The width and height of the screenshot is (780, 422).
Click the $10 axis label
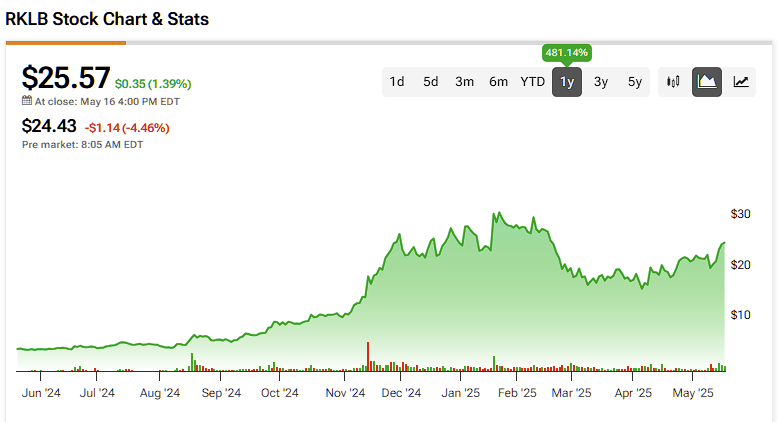tap(740, 315)
